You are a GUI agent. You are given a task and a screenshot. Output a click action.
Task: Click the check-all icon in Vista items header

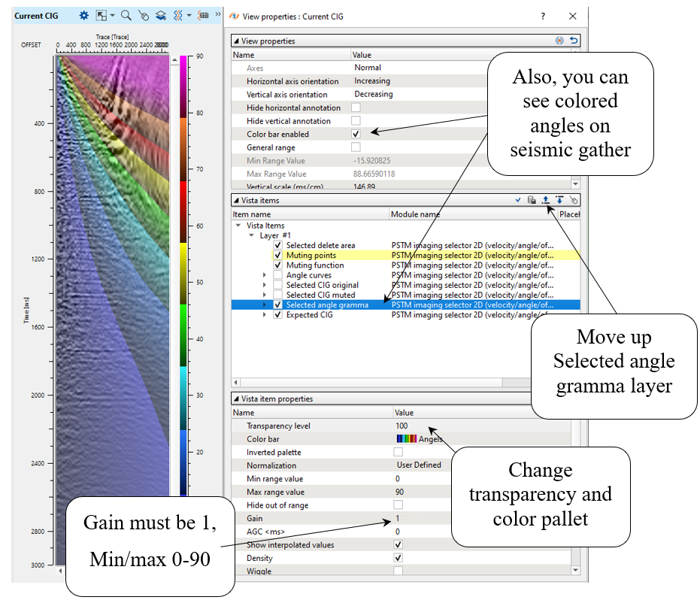(x=518, y=201)
